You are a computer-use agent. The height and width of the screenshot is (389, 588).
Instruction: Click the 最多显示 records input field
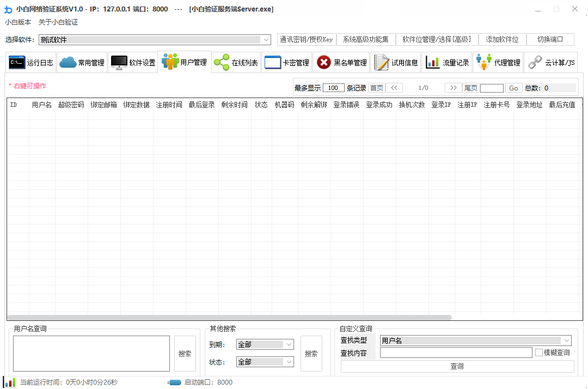(x=333, y=87)
